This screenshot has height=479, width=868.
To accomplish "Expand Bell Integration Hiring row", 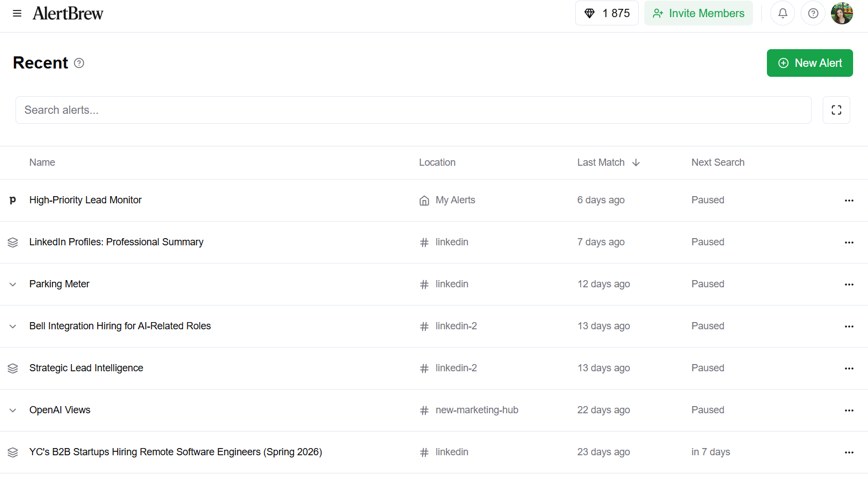I will pos(13,327).
